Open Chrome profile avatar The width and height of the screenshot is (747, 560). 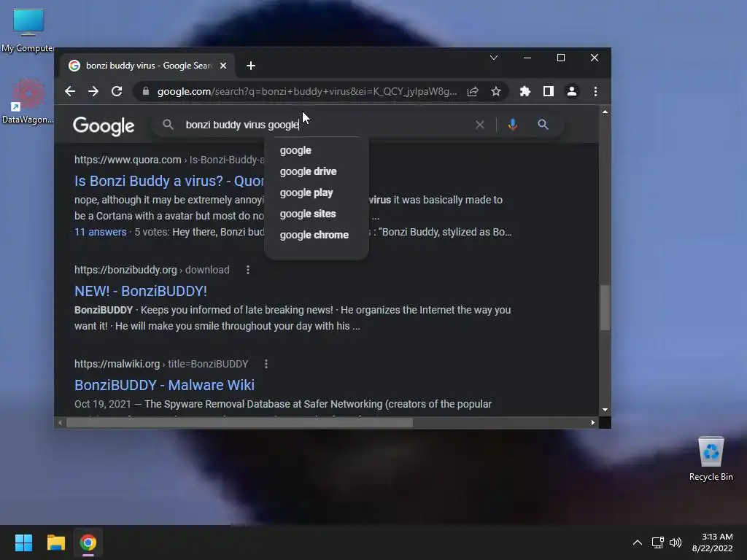click(572, 91)
